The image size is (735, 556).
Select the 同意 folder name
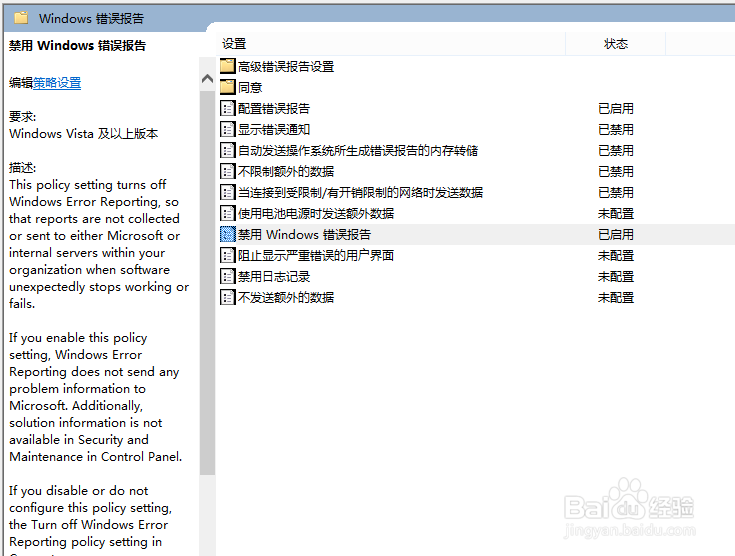[x=250, y=87]
